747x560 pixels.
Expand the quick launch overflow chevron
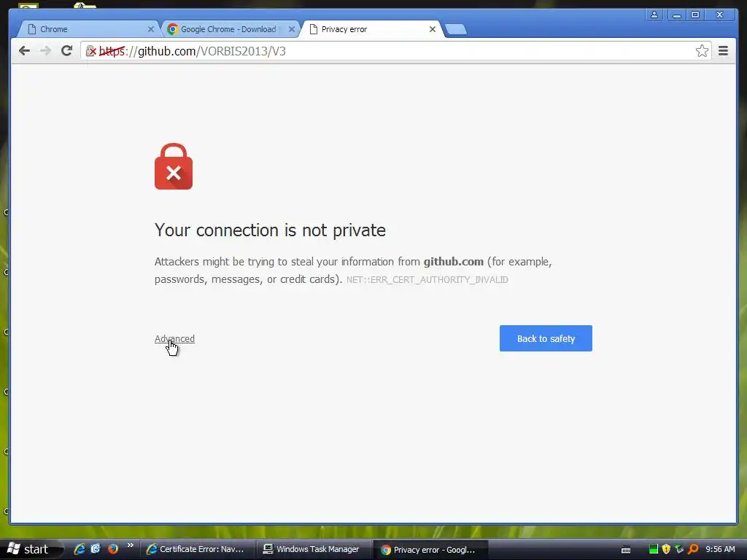(130, 545)
